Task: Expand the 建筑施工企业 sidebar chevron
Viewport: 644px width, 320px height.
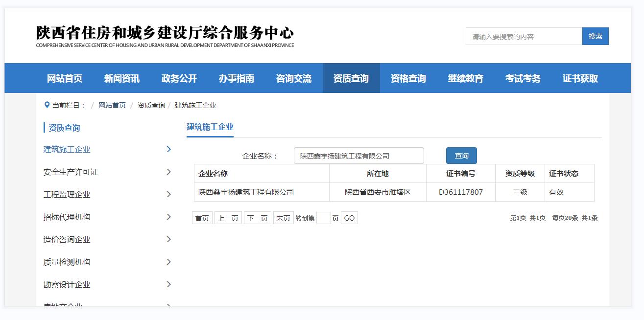Action: 168,149
